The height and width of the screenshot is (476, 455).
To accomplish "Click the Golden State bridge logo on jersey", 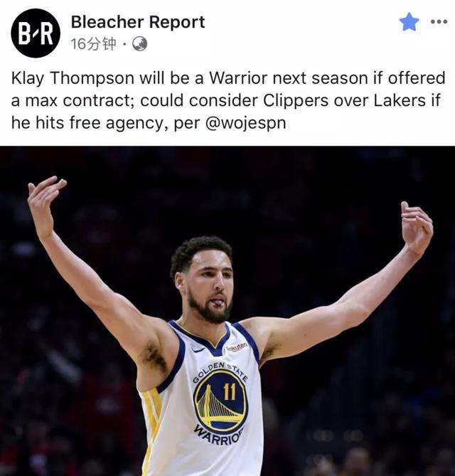I will [x=221, y=401].
